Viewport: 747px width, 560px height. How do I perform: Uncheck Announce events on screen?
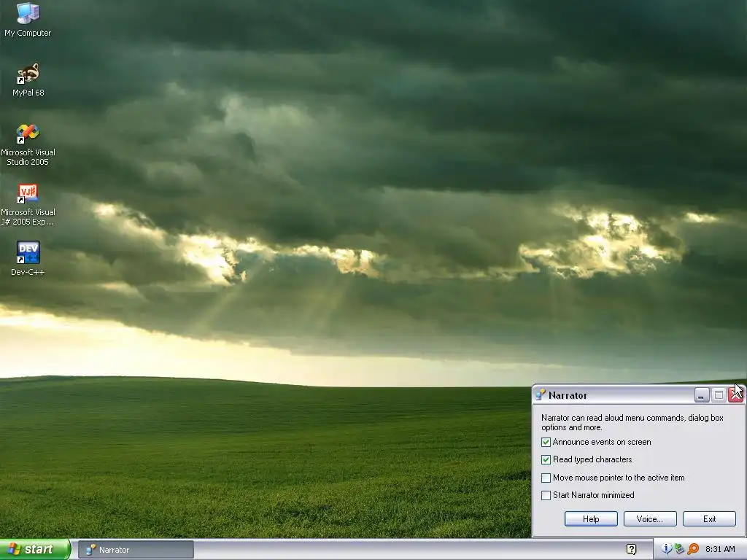(x=546, y=443)
